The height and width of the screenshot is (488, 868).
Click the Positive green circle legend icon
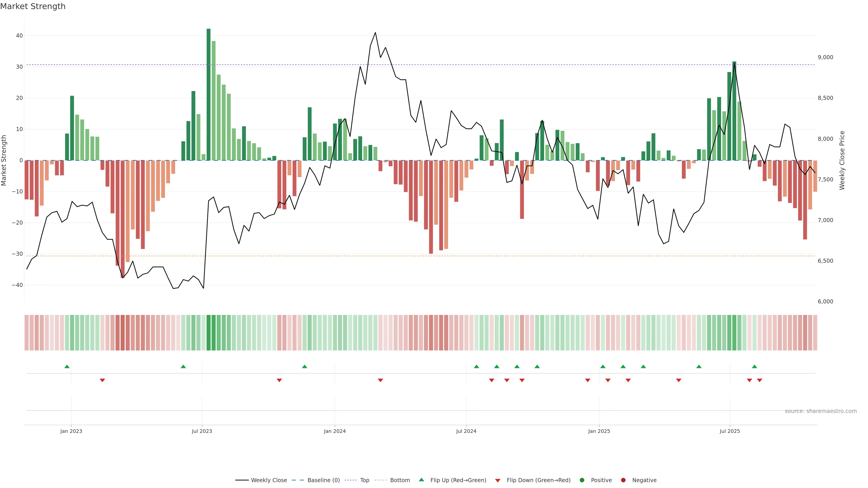(x=582, y=480)
